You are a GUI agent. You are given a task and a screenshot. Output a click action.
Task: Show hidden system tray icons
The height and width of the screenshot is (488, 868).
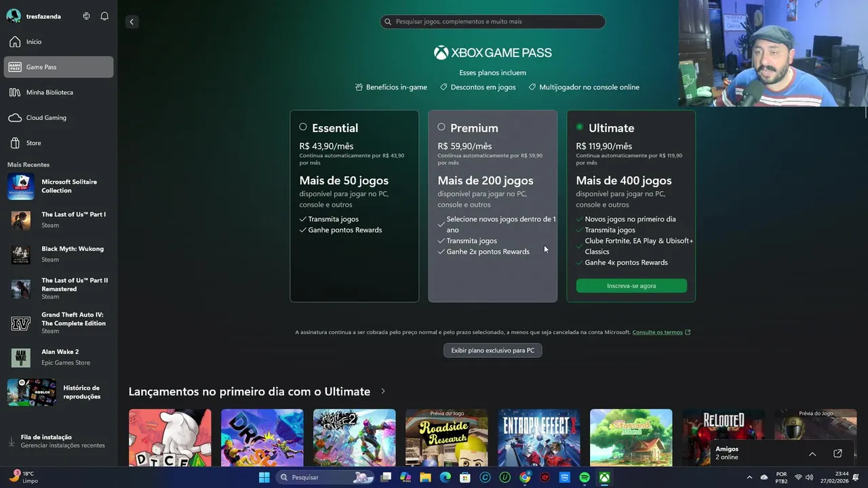749,477
